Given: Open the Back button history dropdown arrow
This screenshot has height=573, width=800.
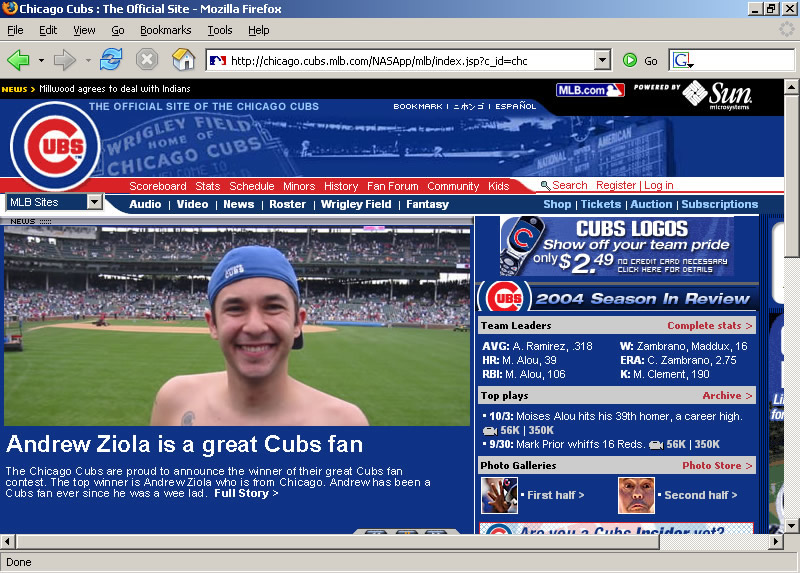Looking at the screenshot, I should 41,60.
